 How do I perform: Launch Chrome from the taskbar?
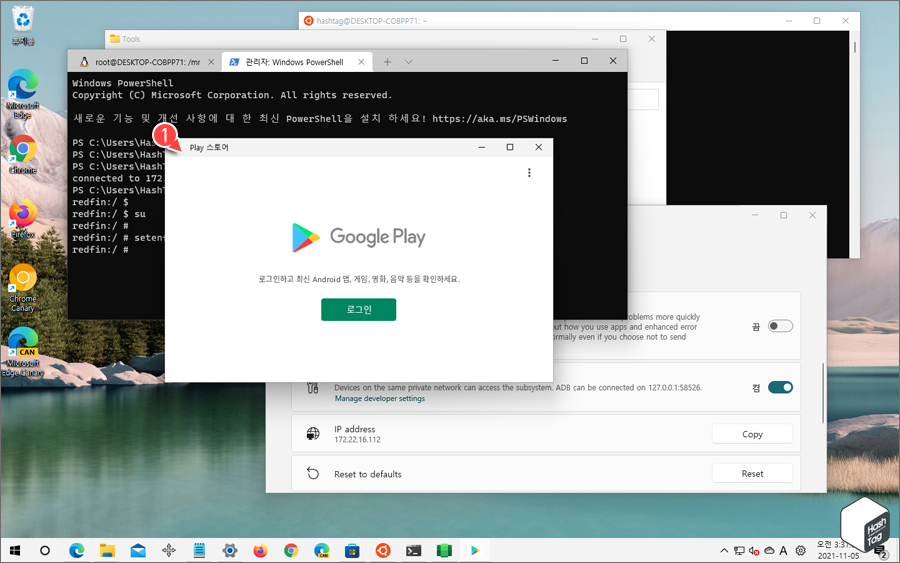pos(291,550)
